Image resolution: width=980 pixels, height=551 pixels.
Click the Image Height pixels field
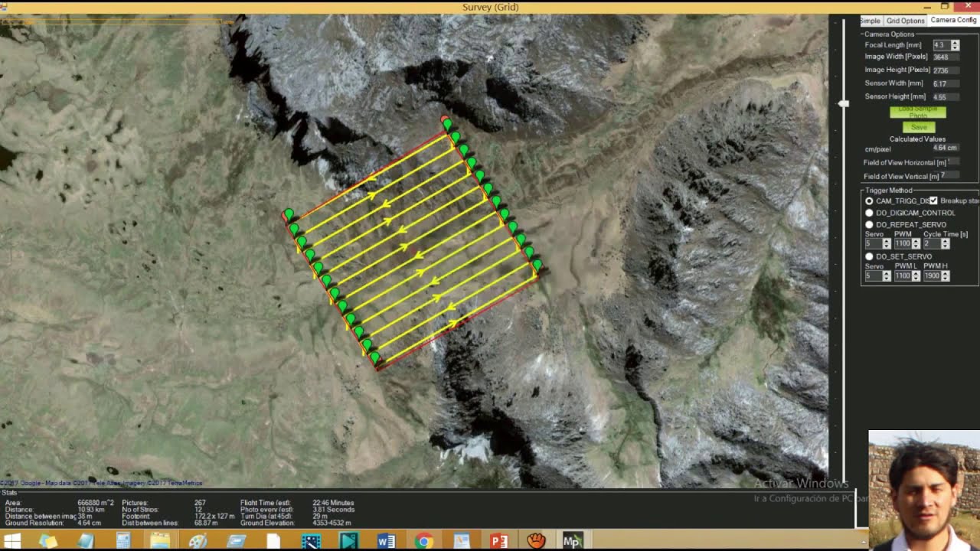(x=946, y=70)
